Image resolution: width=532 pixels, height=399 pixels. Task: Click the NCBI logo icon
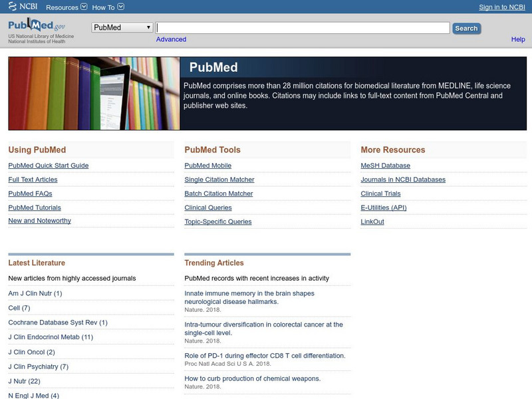tap(23, 6)
